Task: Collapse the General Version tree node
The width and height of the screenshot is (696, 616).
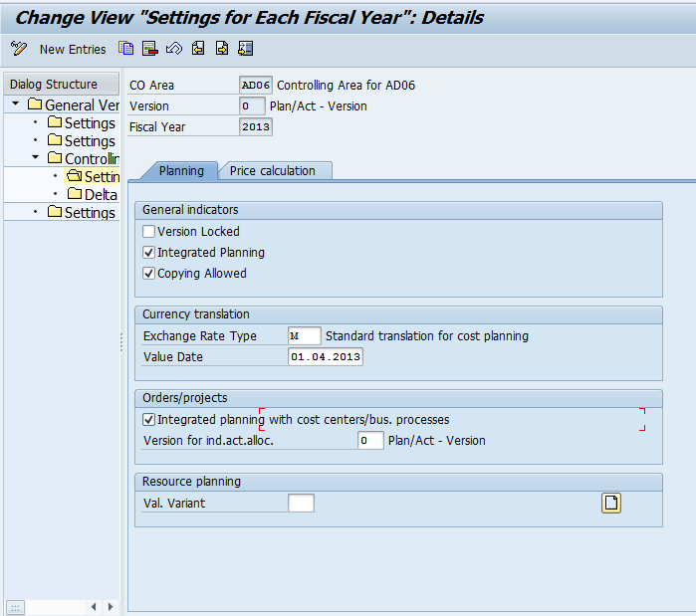Action: tap(16, 103)
